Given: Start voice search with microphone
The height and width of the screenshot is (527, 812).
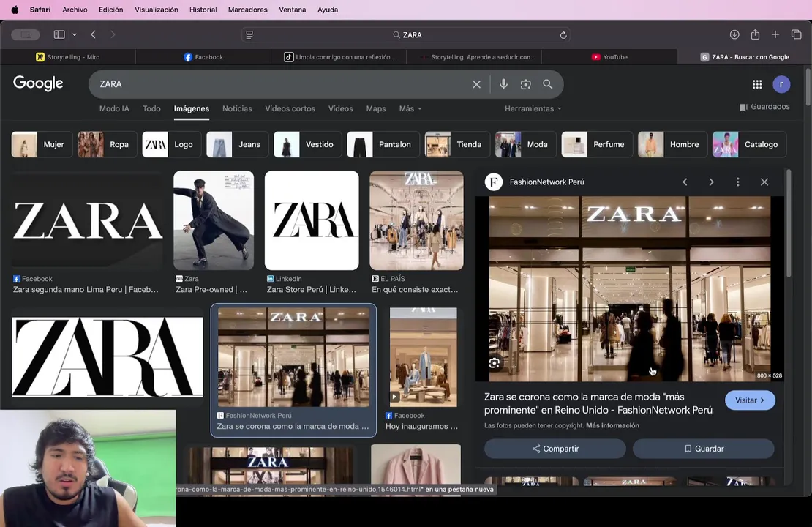Looking at the screenshot, I should point(503,84).
